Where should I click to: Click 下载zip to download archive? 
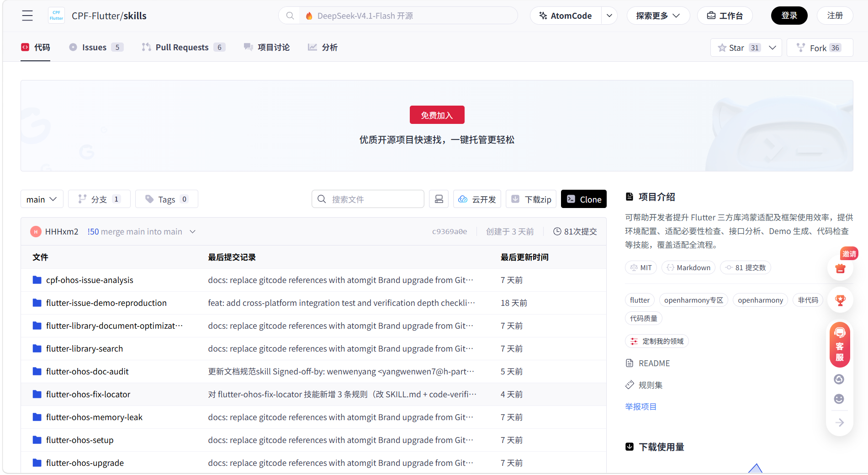coord(531,199)
